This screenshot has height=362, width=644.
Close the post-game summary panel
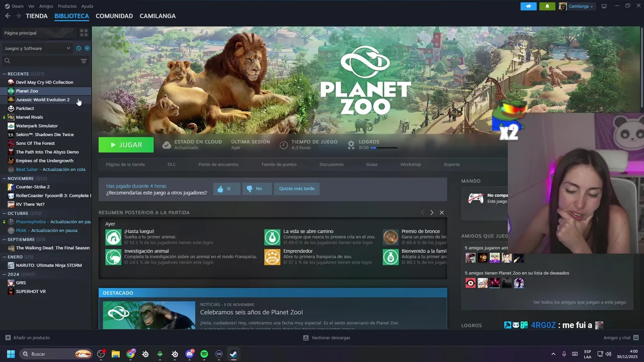tap(442, 213)
